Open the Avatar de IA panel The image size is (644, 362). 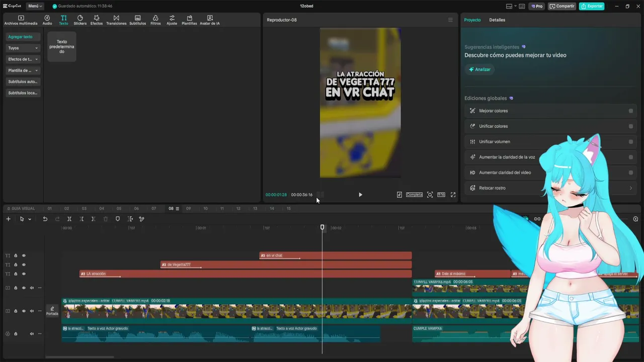point(210,20)
